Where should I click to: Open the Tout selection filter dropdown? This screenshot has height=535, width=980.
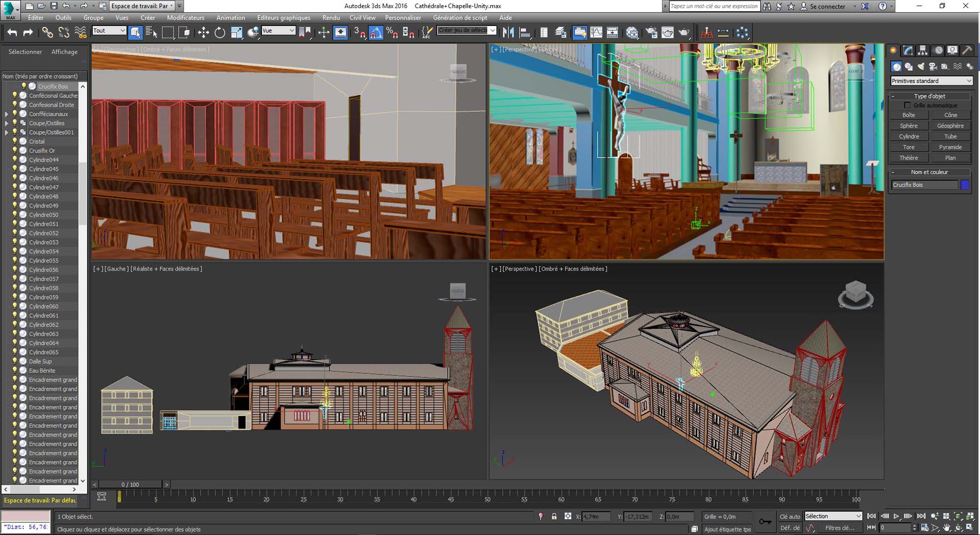[109, 31]
